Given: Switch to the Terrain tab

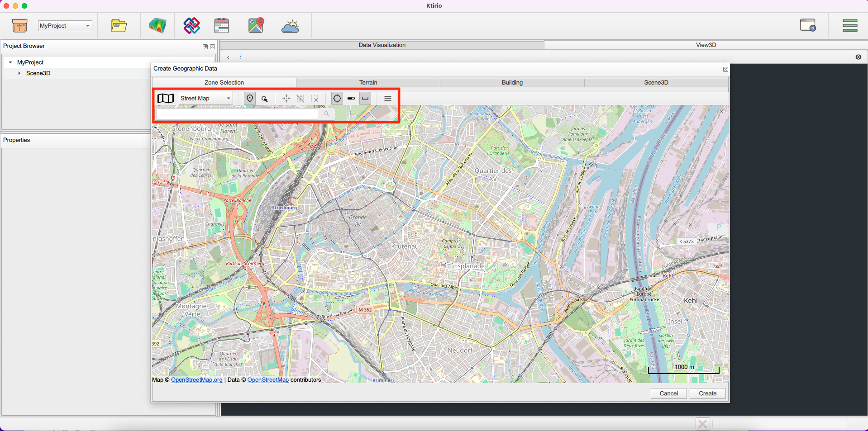Looking at the screenshot, I should pyautogui.click(x=367, y=82).
